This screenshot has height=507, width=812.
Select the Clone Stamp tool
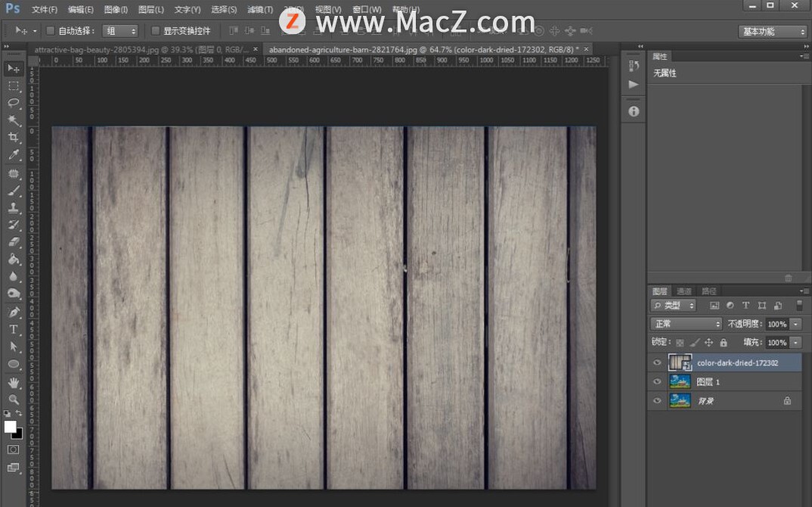click(14, 208)
